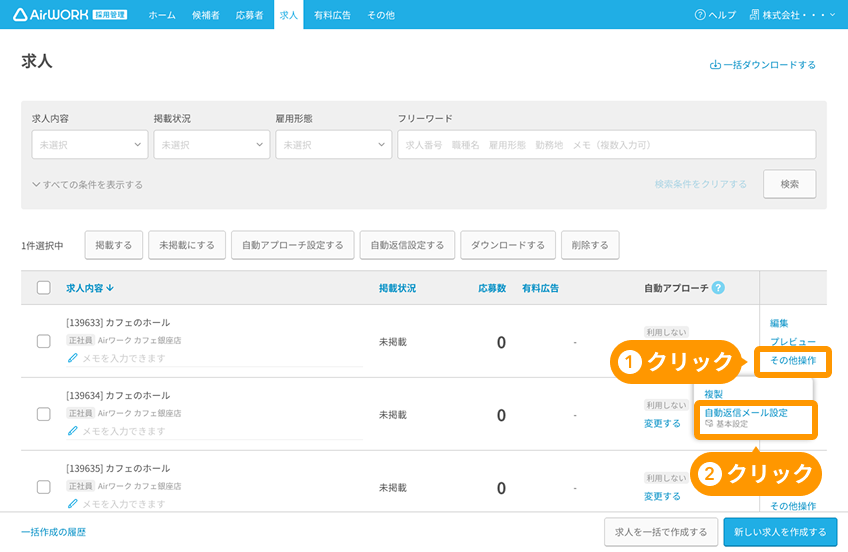
Task: Click the bulk download icon link
Action: pyautogui.click(x=763, y=65)
